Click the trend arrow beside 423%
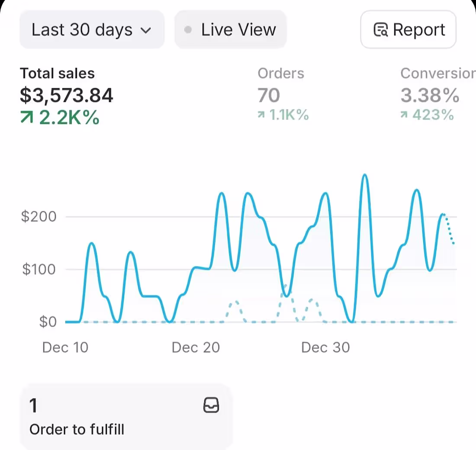The image size is (476, 450). 405,115
